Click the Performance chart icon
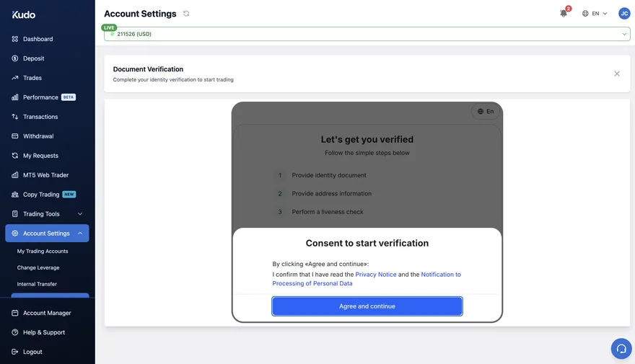The image size is (635, 364). pos(15,97)
